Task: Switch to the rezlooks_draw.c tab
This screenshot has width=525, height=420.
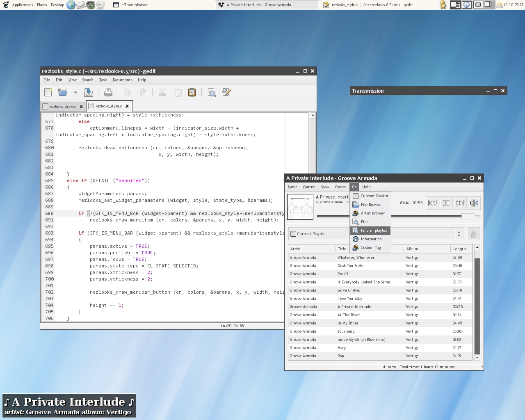Action: [x=63, y=106]
